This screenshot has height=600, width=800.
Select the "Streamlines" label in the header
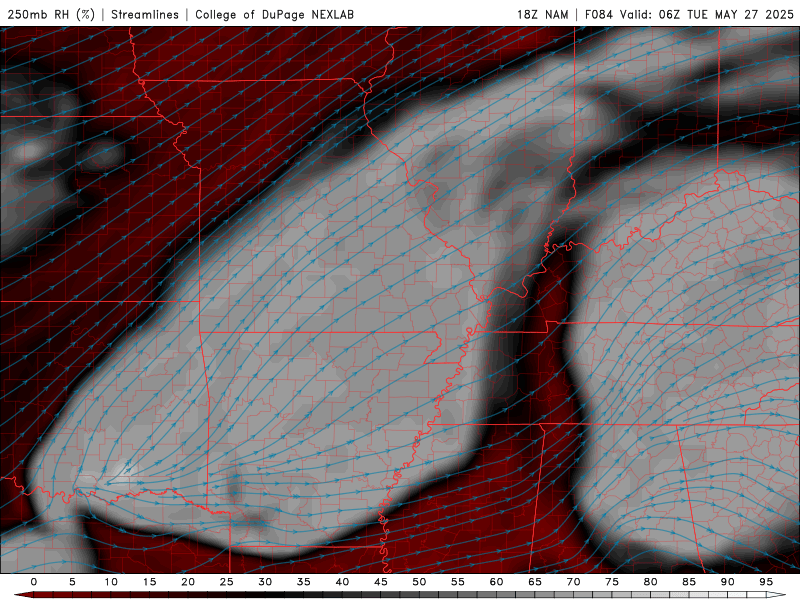pyautogui.click(x=145, y=14)
